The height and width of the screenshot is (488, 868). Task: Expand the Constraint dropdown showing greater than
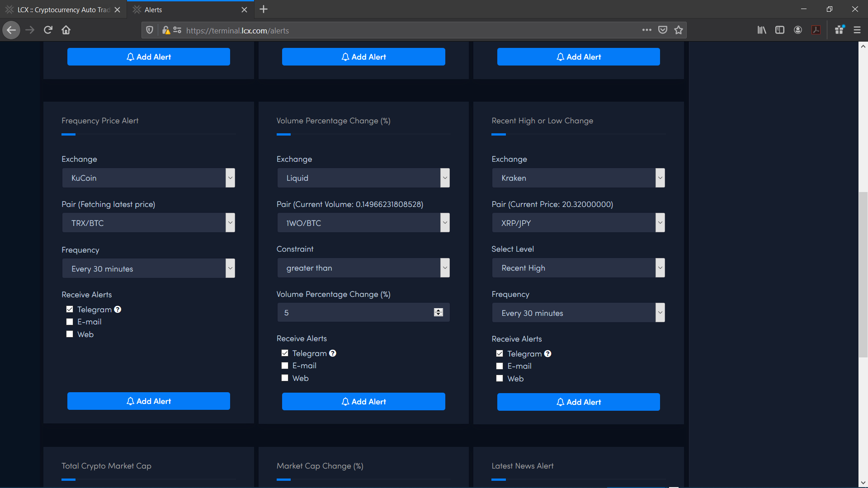click(363, 267)
